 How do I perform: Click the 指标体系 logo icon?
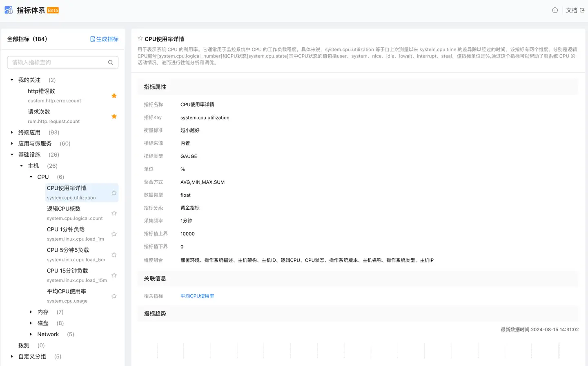(9, 10)
